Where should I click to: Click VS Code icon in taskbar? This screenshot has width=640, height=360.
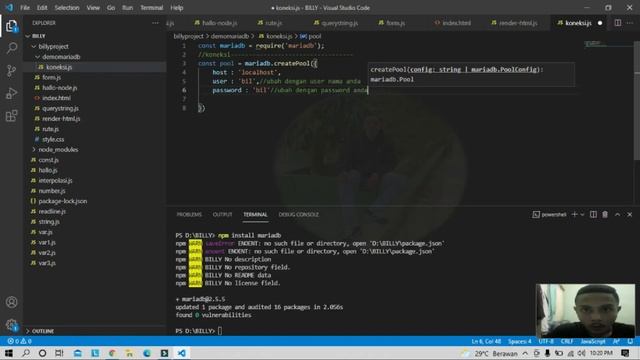click(x=182, y=353)
